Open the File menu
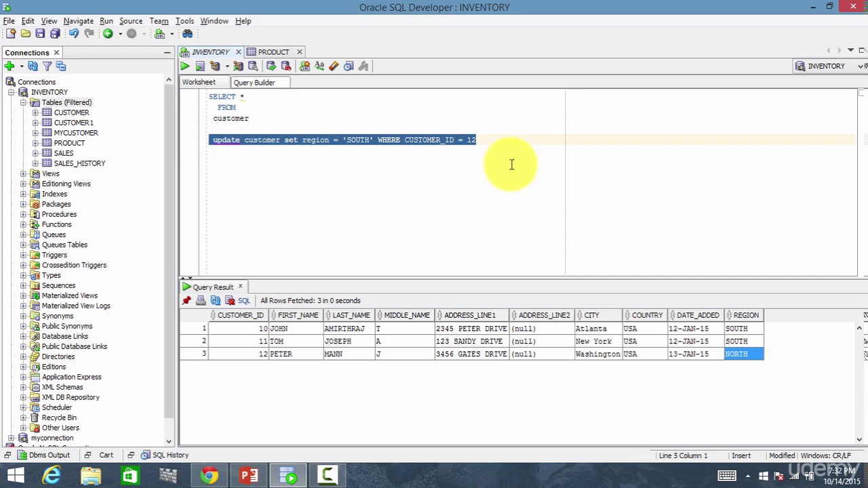This screenshot has width=868, height=488. [9, 21]
